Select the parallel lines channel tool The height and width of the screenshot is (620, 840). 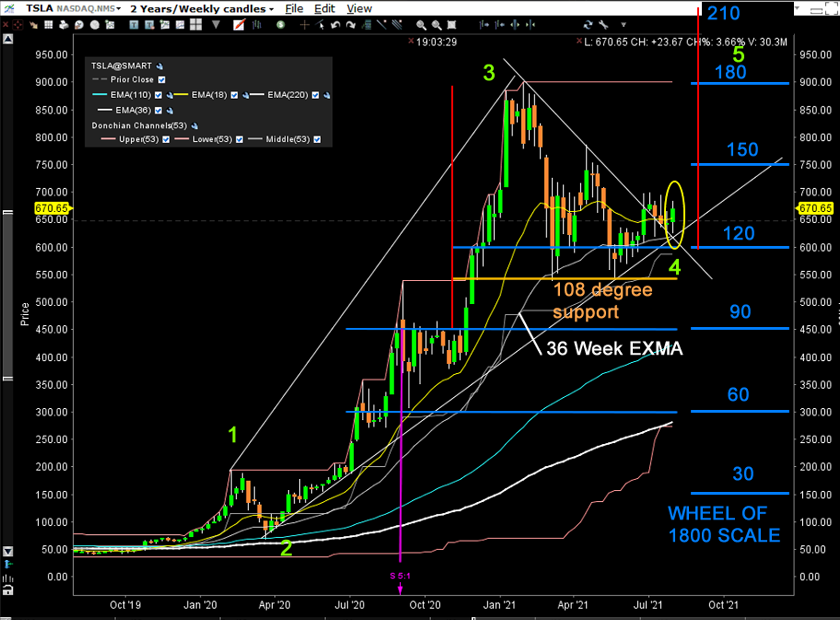397,25
